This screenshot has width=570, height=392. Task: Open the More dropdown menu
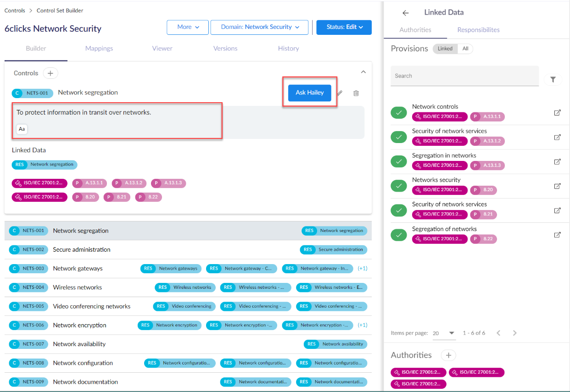click(188, 27)
